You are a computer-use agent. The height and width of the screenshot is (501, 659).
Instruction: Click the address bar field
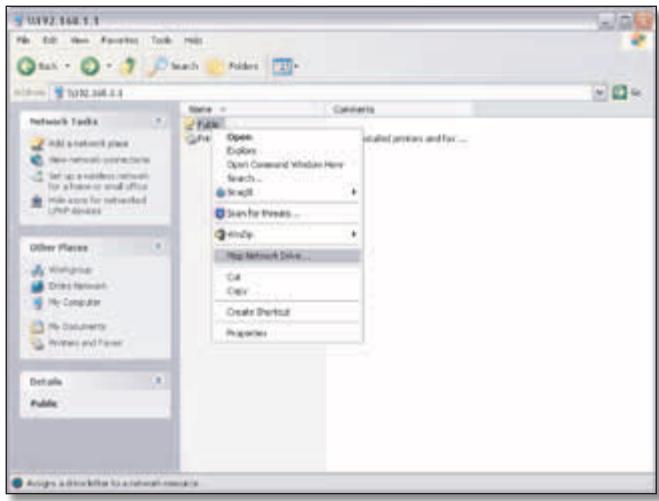point(322,93)
